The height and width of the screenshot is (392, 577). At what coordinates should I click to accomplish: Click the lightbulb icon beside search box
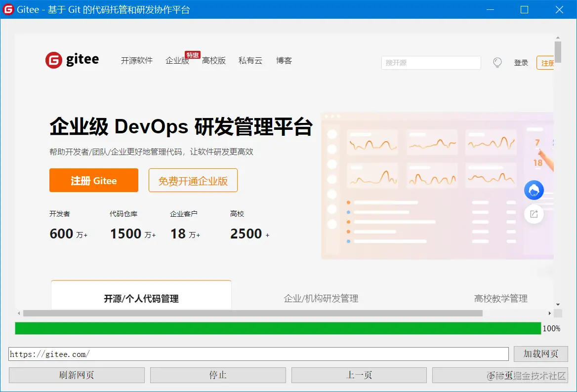click(497, 63)
